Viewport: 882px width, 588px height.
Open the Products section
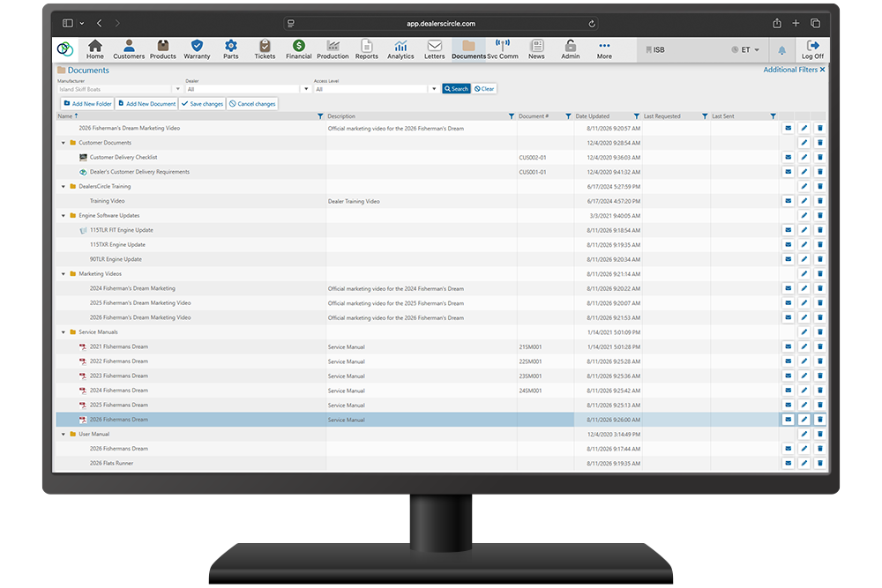tap(162, 49)
